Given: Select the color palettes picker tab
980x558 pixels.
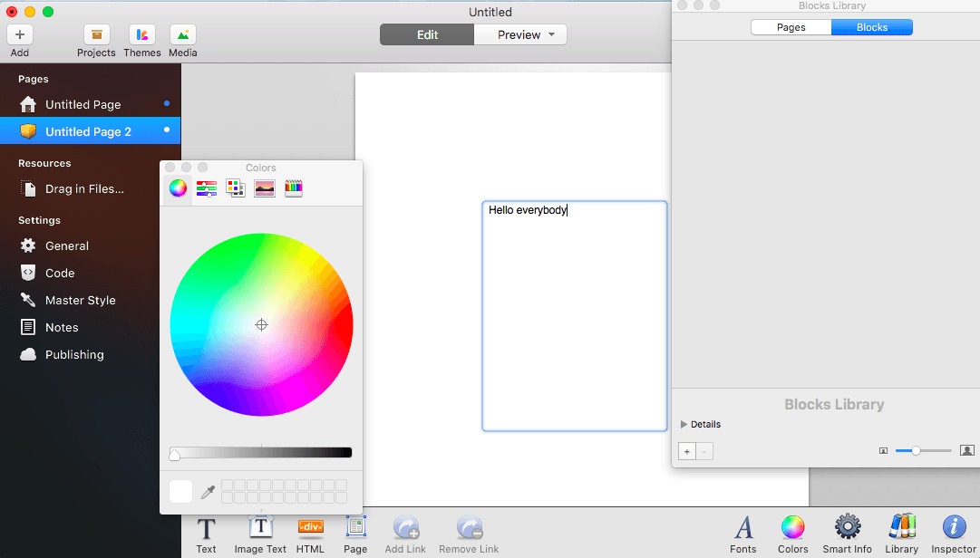Looking at the screenshot, I should click(x=236, y=188).
